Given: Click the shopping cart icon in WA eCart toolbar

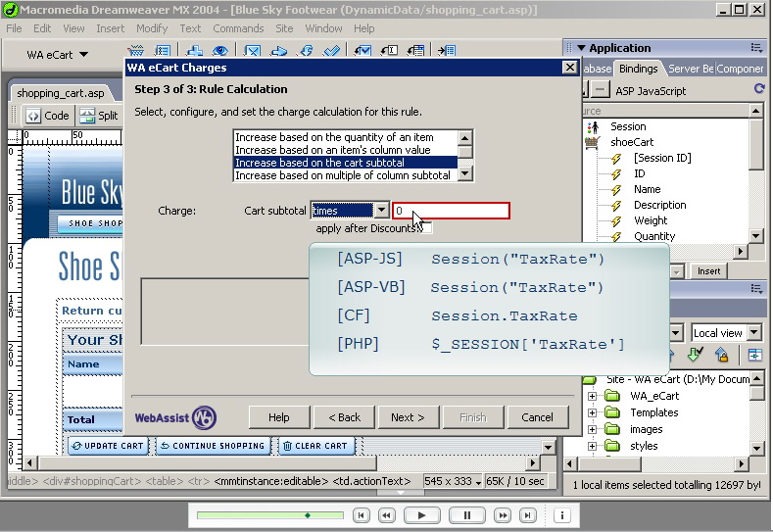Looking at the screenshot, I should pyautogui.click(x=135, y=51).
